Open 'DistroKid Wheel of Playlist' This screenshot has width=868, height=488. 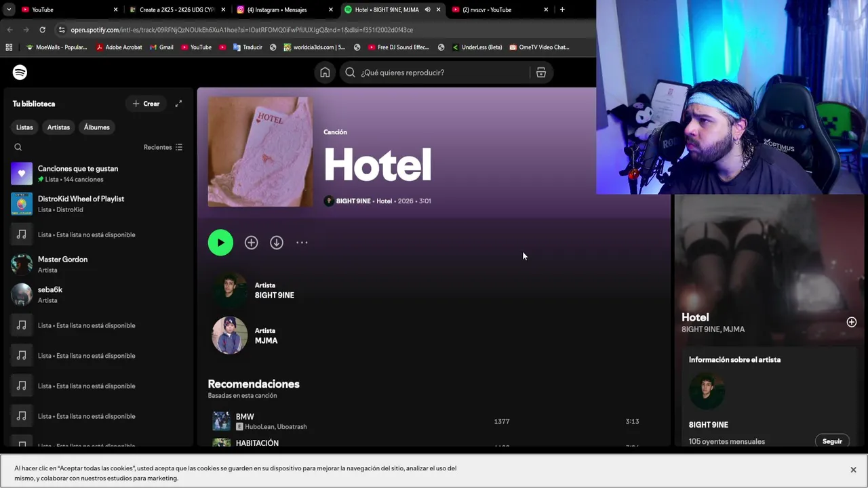click(98, 204)
